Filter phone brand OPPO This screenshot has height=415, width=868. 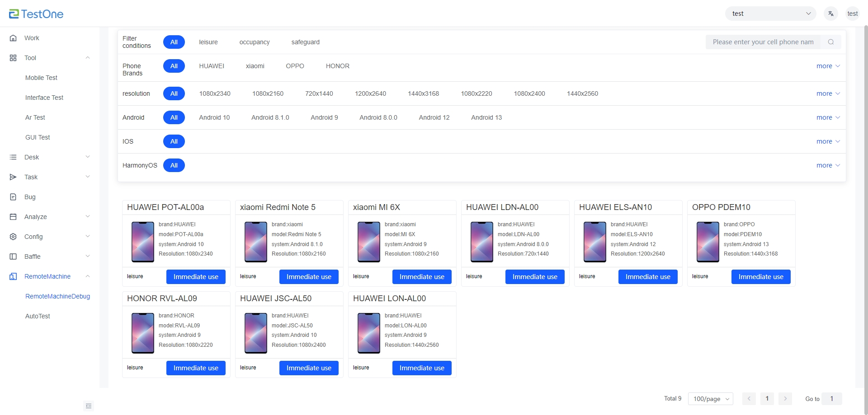[x=295, y=66]
